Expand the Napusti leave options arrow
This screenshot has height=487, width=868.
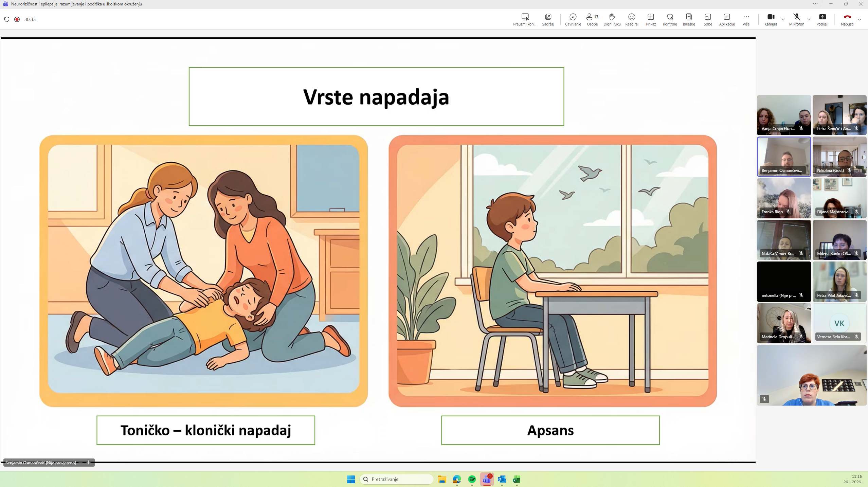859,19
